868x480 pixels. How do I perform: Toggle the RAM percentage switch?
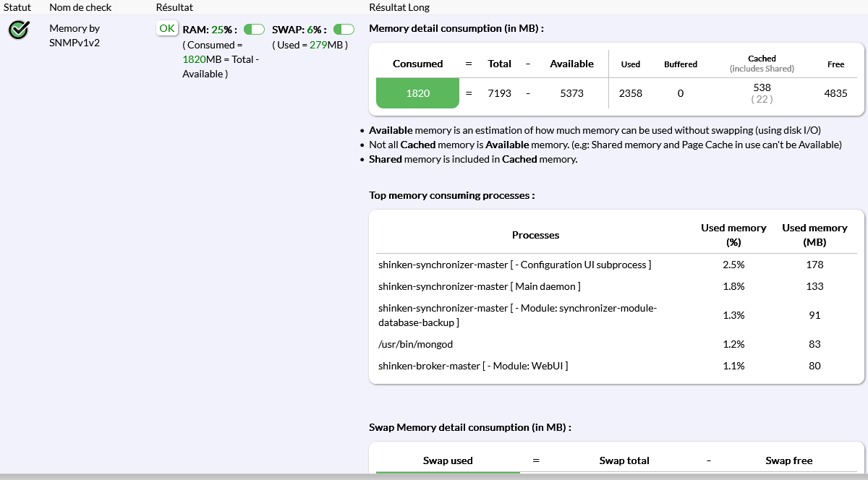click(x=254, y=30)
